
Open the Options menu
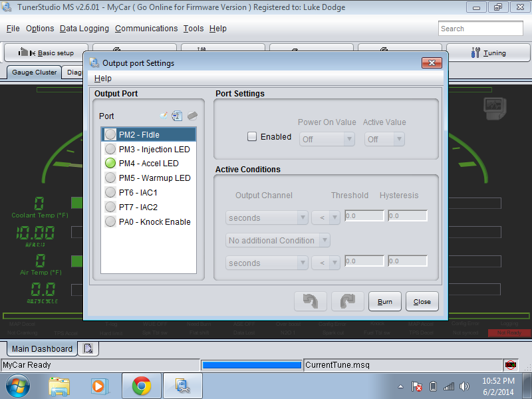(40, 29)
